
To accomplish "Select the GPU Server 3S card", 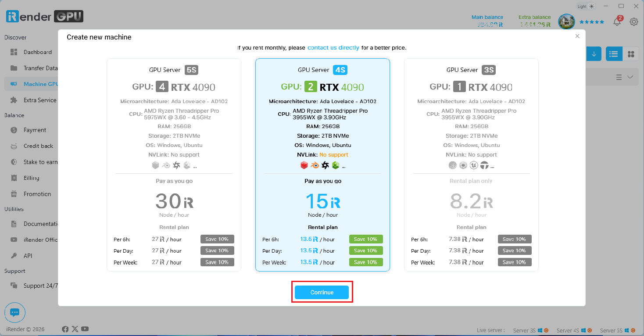I will point(471,165).
